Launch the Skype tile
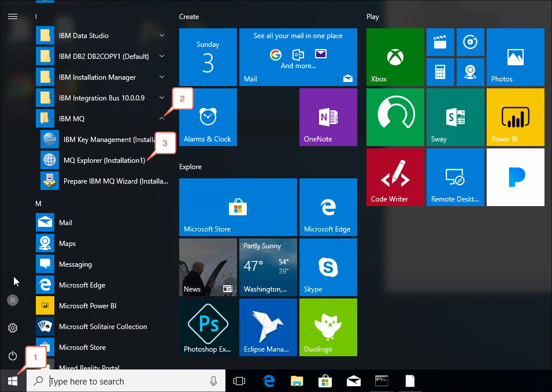 pos(328,267)
